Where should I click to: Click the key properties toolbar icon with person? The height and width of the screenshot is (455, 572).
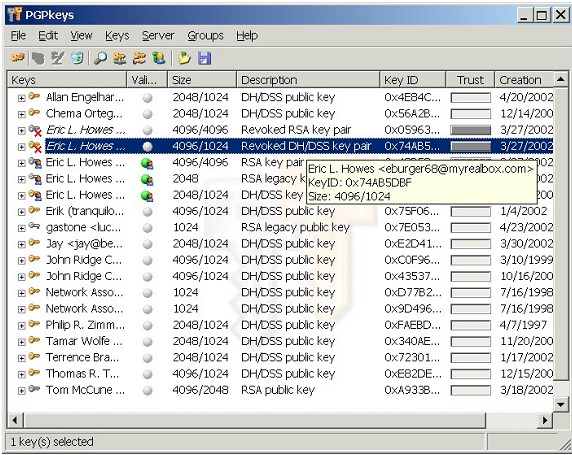pos(159,58)
